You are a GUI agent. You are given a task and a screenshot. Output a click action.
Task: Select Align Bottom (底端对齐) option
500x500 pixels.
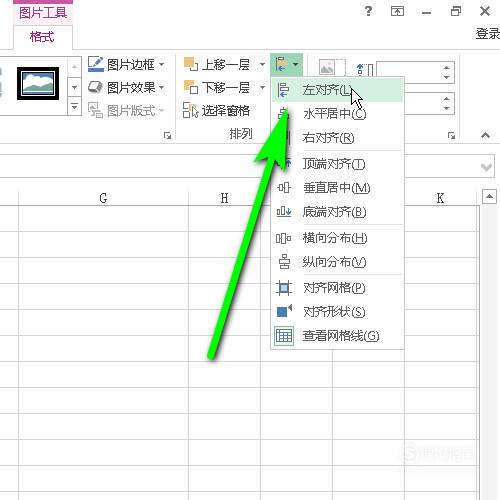tap(337, 212)
